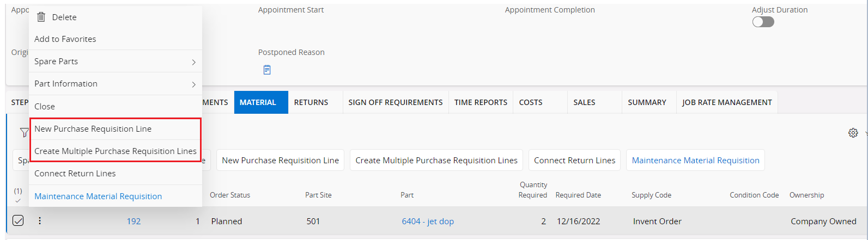This screenshot has width=868, height=240.
Task: Switch to the Returns tab
Action: click(x=311, y=102)
